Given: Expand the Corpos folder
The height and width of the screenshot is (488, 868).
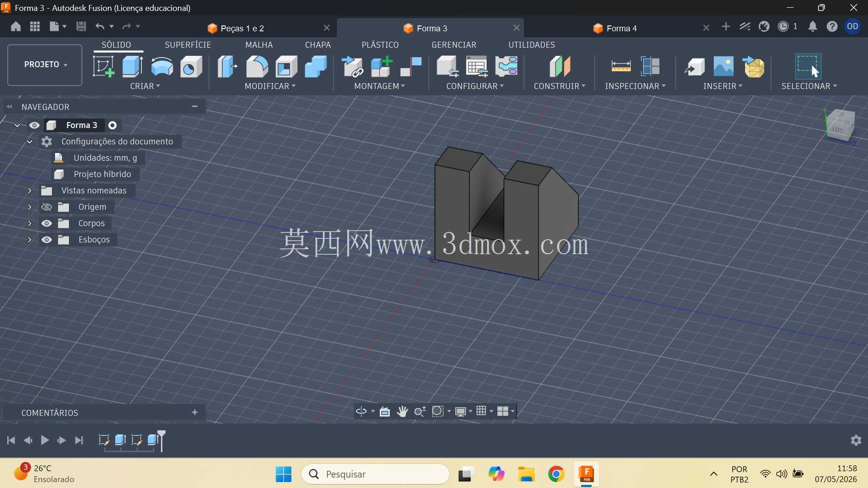Looking at the screenshot, I should [x=29, y=223].
